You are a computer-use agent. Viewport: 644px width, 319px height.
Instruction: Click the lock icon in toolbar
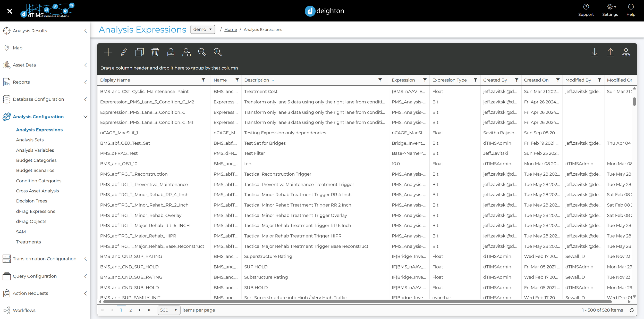pos(171,52)
